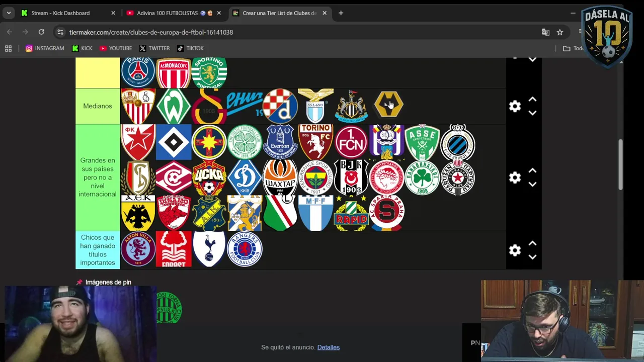
Task: Choose the Dynamo Kyiv logo
Action: [x=245, y=178]
